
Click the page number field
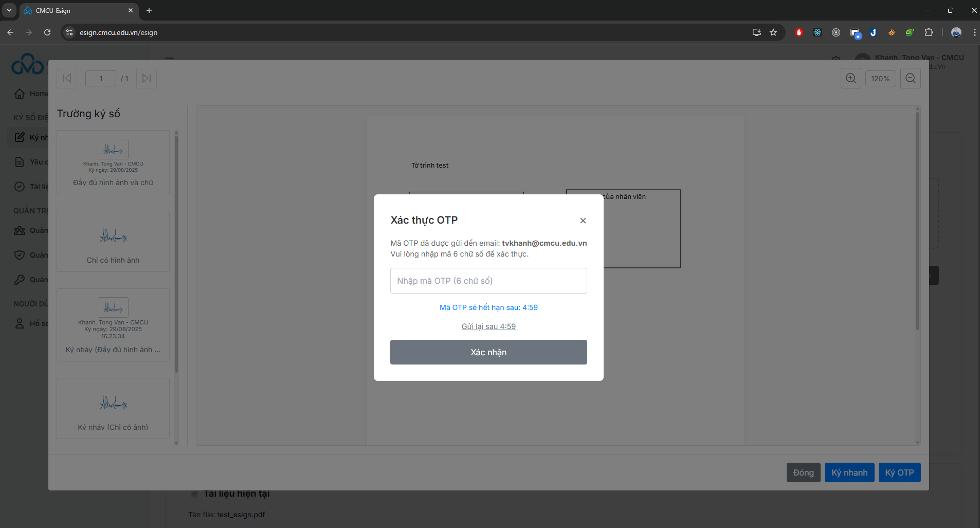point(101,78)
